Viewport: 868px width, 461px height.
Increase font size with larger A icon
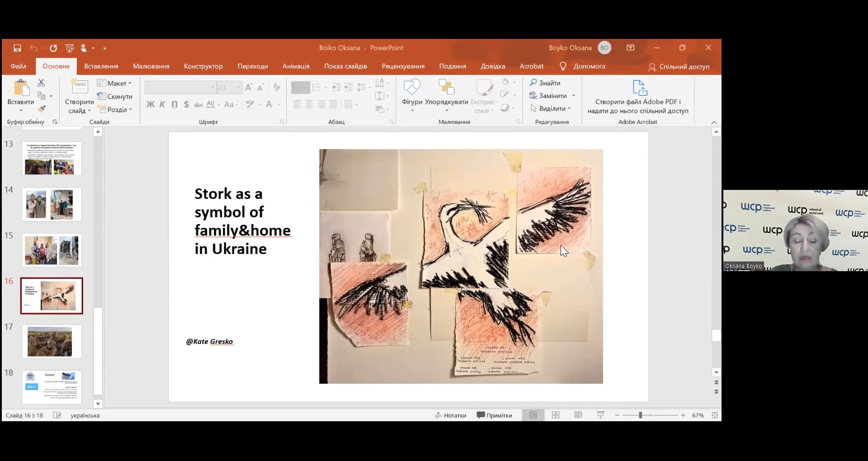point(249,87)
